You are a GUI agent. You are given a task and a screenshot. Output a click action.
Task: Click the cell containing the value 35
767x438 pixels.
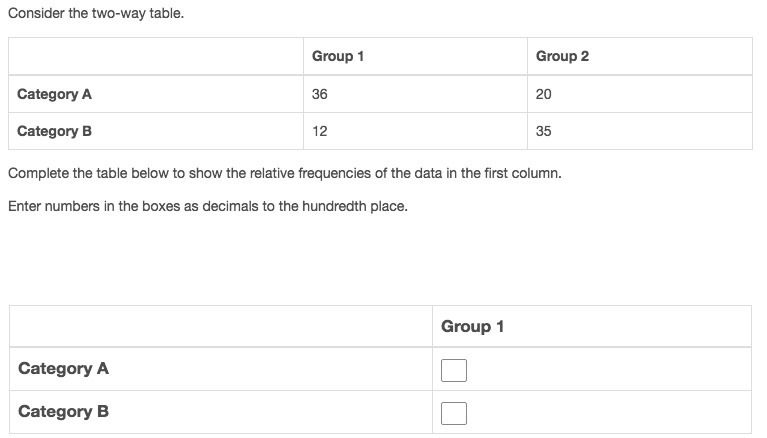[544, 131]
